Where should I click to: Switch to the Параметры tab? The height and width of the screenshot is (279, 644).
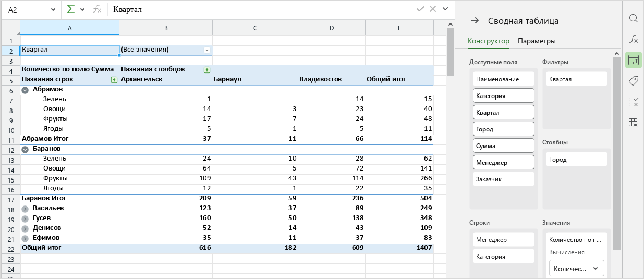click(537, 41)
